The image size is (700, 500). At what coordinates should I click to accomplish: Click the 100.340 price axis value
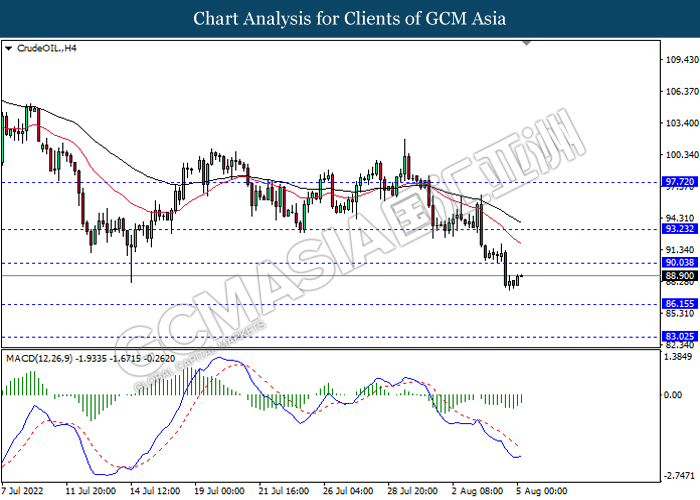[682, 155]
